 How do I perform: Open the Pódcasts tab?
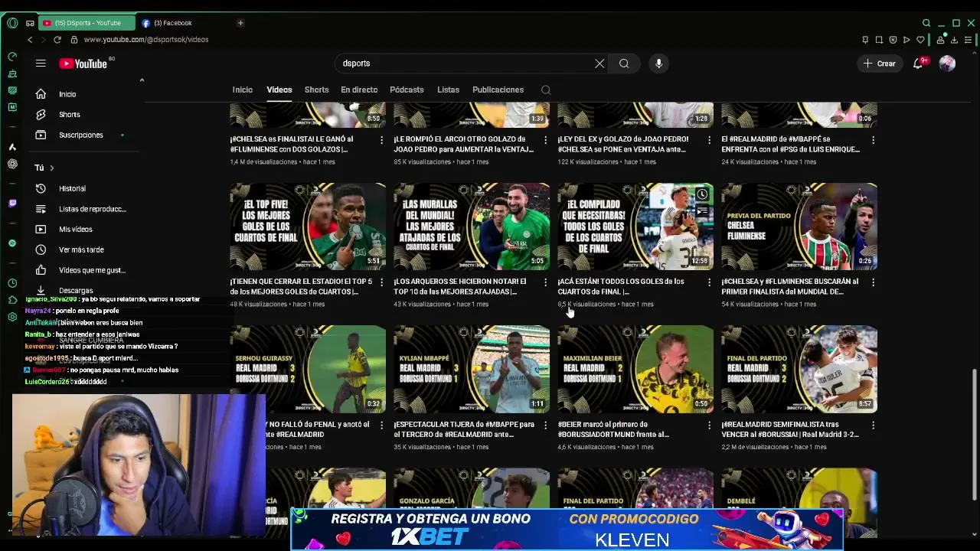coord(407,90)
